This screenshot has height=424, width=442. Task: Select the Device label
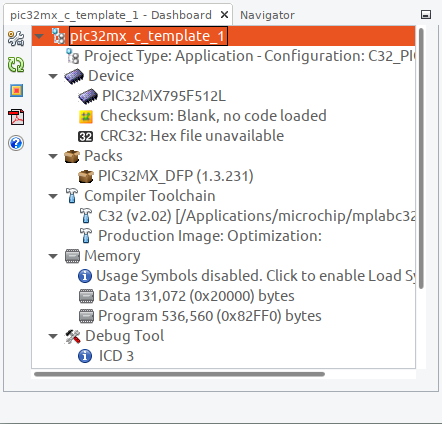pos(111,76)
